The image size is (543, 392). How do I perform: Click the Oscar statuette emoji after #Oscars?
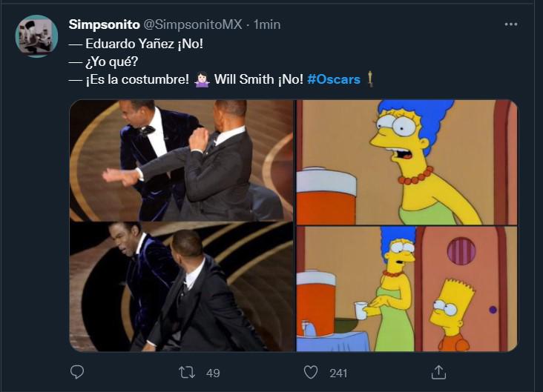click(370, 79)
